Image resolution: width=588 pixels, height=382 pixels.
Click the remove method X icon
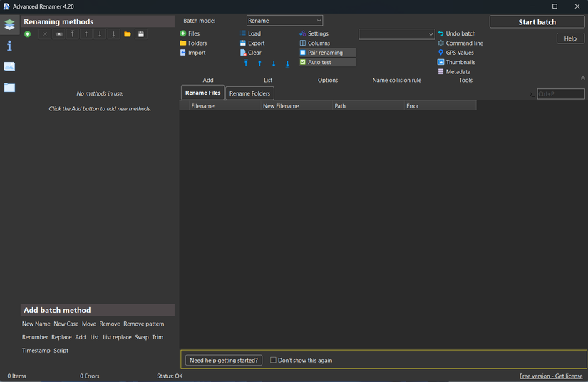coord(45,34)
